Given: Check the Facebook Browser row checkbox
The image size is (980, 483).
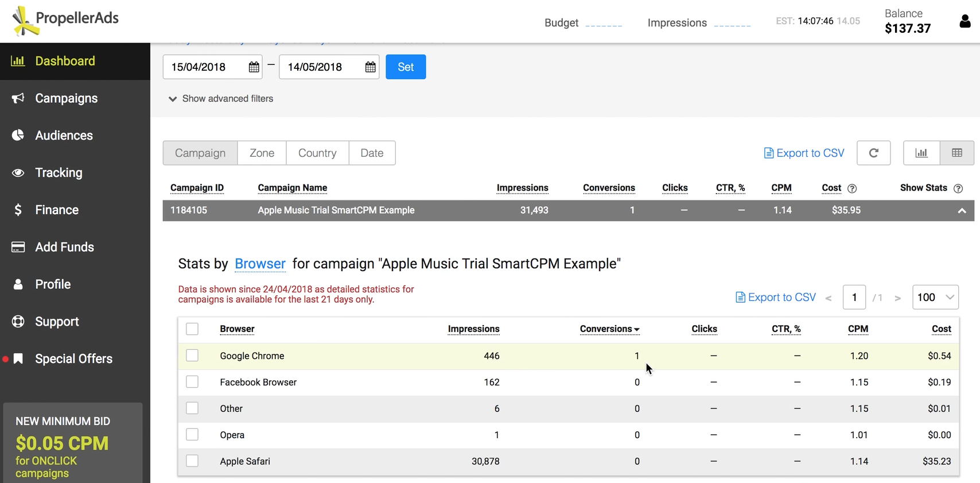Looking at the screenshot, I should click(x=192, y=382).
